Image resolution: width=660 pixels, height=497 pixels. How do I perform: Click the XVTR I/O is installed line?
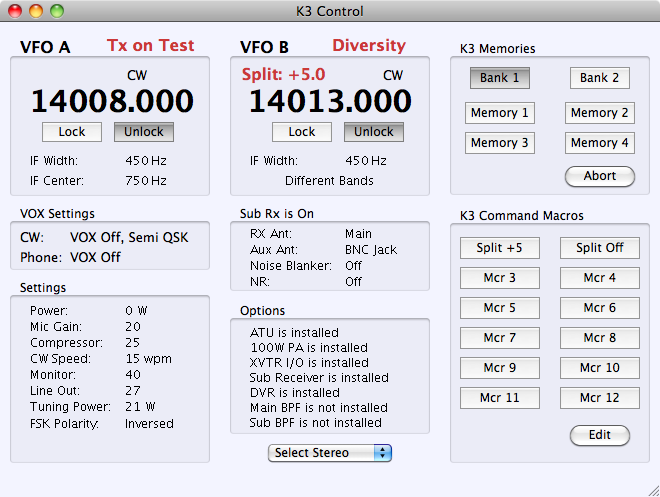coord(309,363)
